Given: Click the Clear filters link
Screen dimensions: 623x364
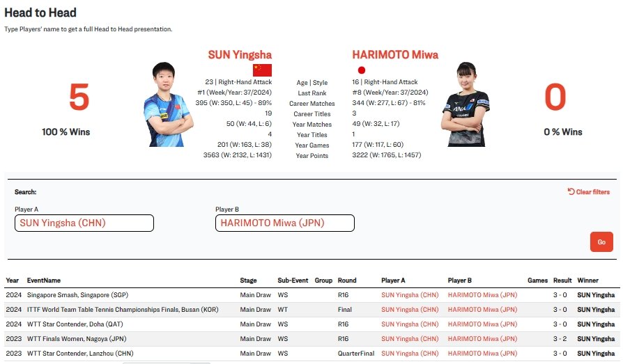Looking at the screenshot, I should coord(589,191).
